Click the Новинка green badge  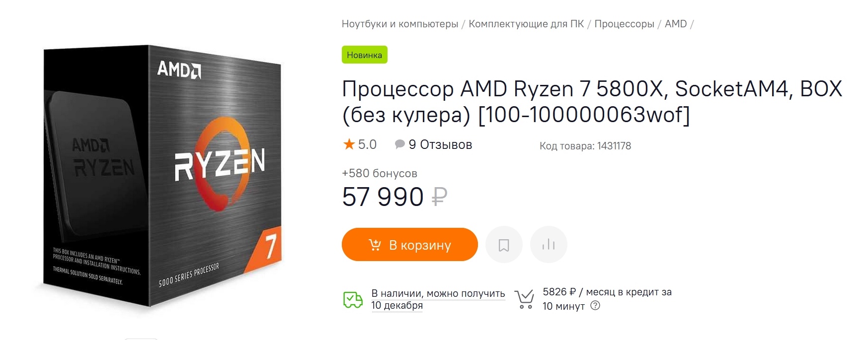point(364,55)
